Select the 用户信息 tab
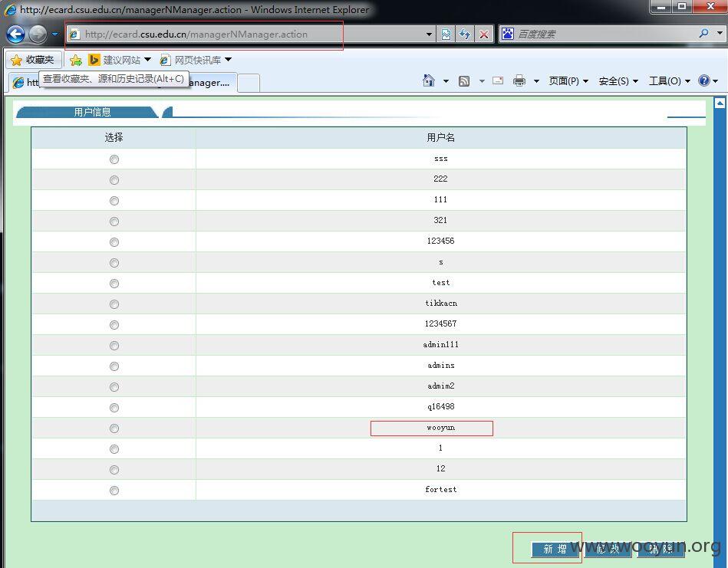728x568 pixels. tap(87, 112)
